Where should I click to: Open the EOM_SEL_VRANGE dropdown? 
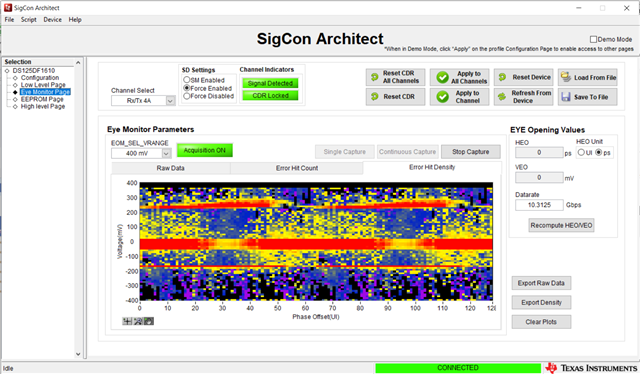tap(166, 153)
